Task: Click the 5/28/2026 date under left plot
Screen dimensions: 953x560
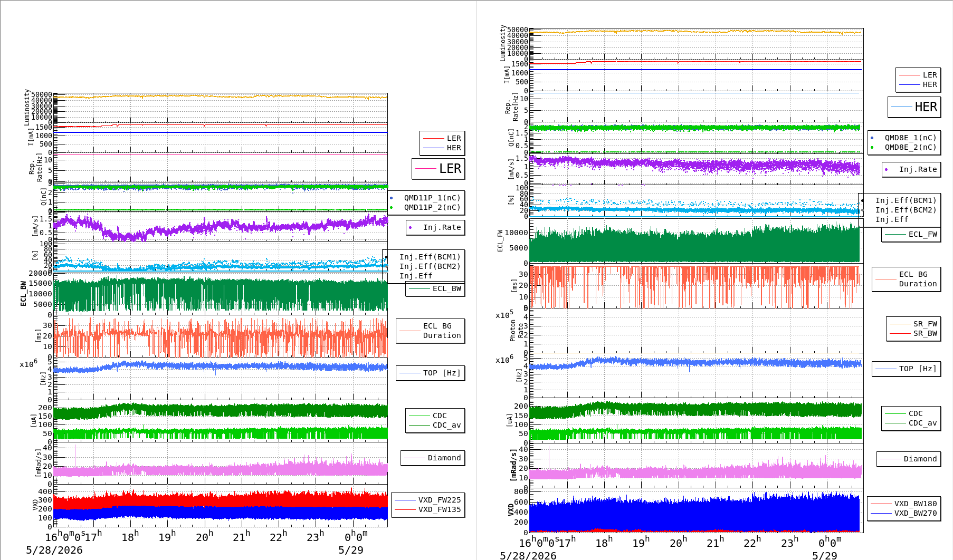Action: [x=54, y=550]
